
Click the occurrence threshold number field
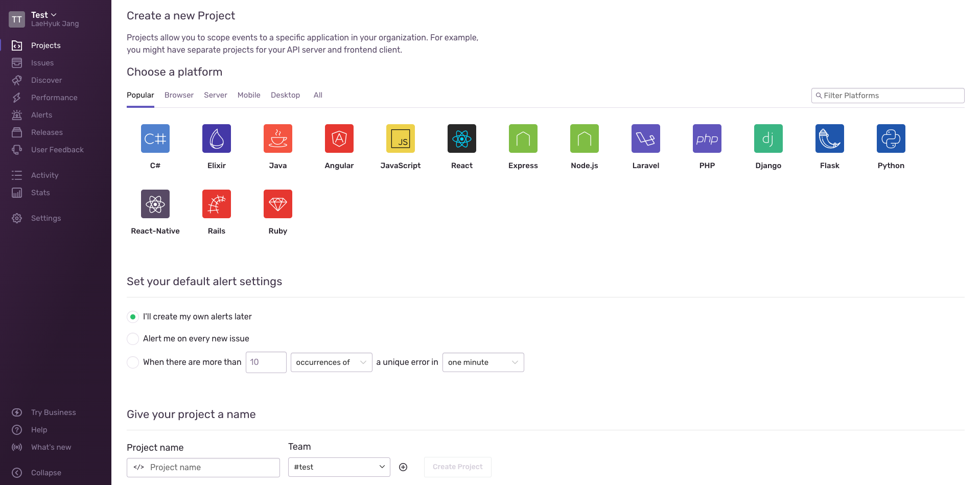(266, 362)
